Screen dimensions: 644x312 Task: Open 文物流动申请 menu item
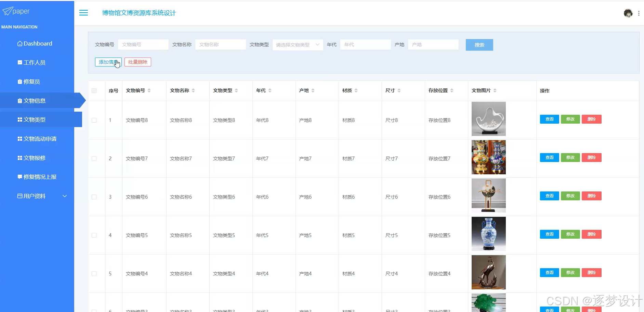[37, 139]
